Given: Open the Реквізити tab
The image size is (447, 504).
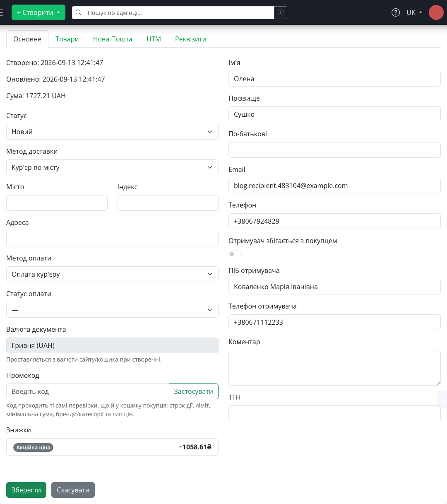Looking at the screenshot, I should 191,39.
